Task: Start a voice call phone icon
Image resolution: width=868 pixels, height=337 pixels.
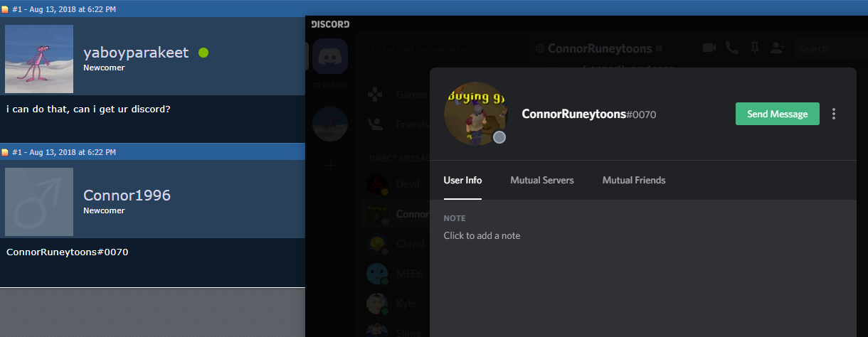Action: tap(731, 48)
